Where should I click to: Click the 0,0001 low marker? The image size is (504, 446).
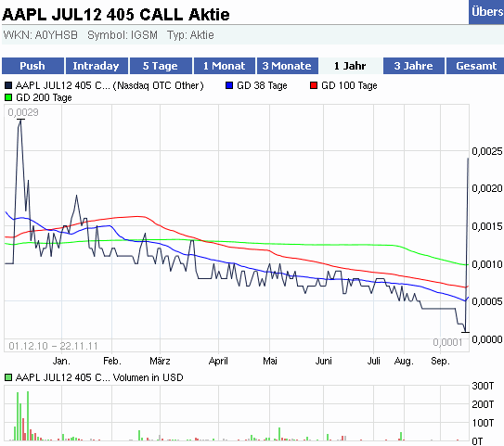pos(447,342)
